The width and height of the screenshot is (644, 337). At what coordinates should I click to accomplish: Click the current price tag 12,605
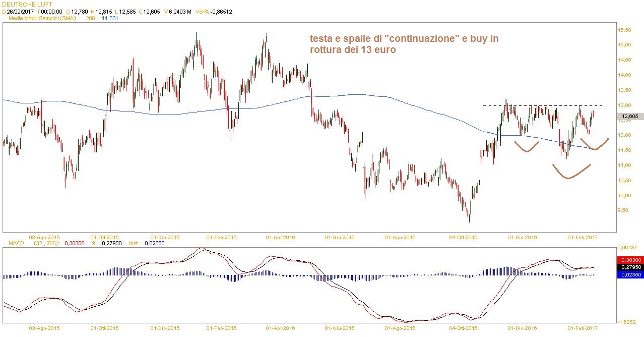(630, 117)
